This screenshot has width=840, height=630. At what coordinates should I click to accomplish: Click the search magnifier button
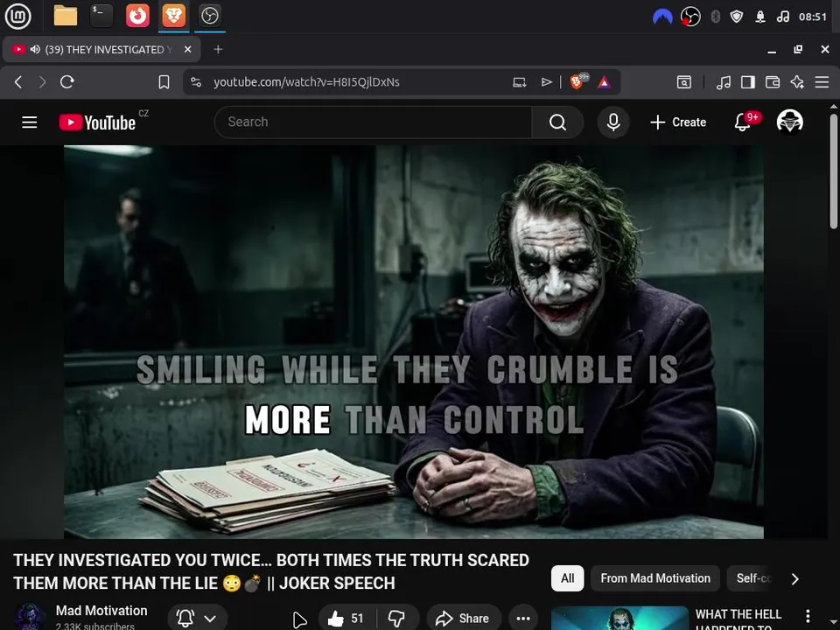coord(557,122)
